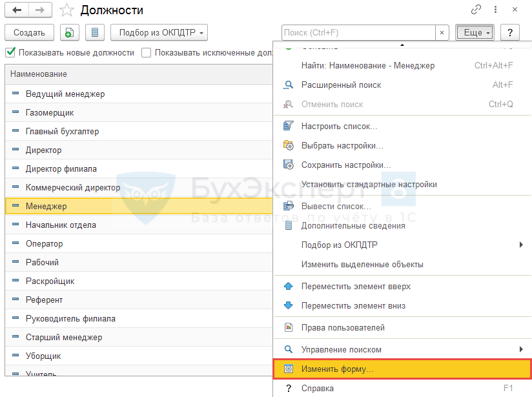Click the Дополнительные сведения icon

pos(288,225)
